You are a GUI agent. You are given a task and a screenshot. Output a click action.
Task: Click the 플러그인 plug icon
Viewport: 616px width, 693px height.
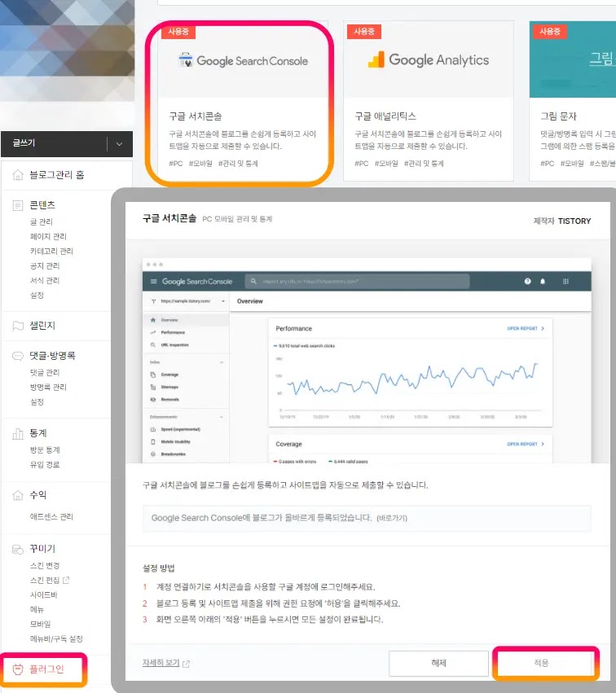point(18,669)
